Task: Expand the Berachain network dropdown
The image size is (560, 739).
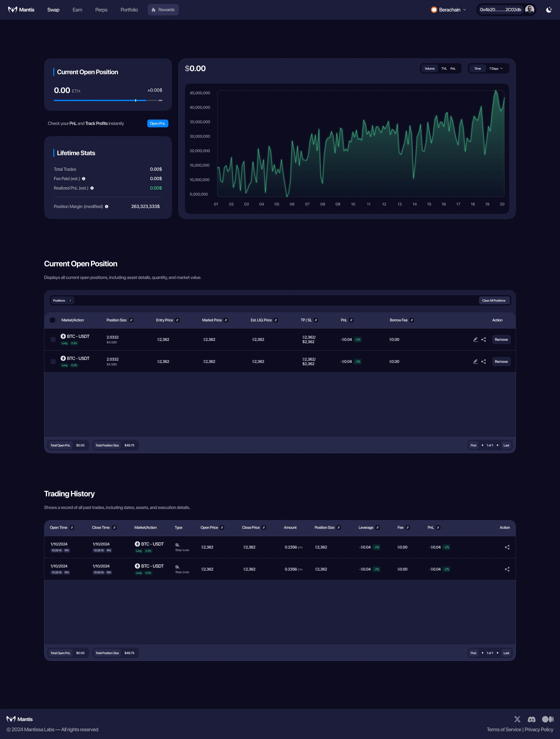Action: 448,10
